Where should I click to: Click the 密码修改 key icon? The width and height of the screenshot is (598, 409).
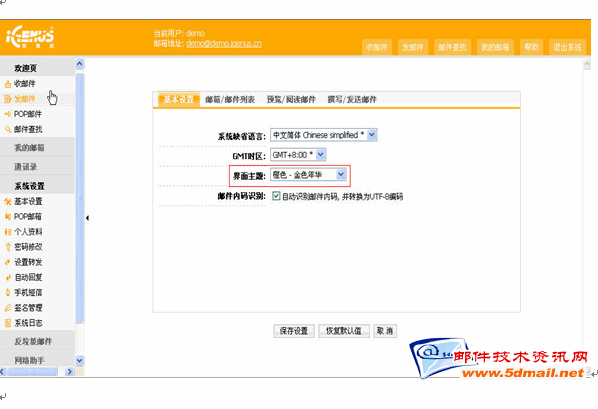tap(8, 247)
